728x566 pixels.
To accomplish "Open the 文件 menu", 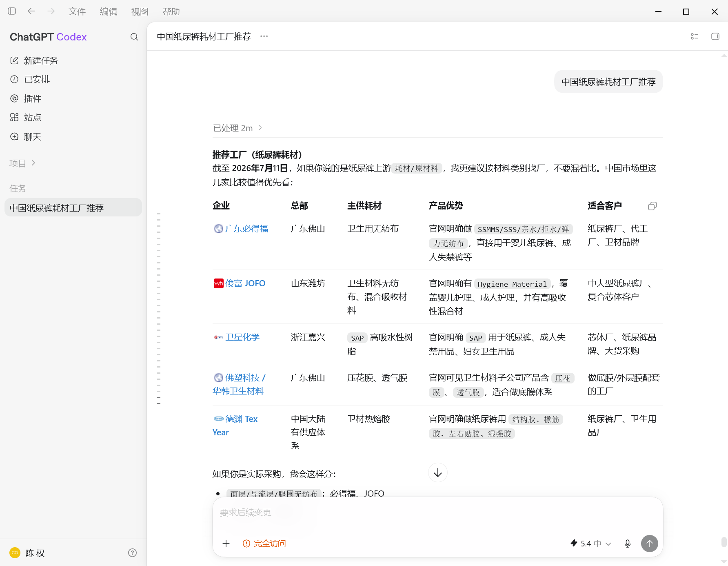I will tap(77, 11).
